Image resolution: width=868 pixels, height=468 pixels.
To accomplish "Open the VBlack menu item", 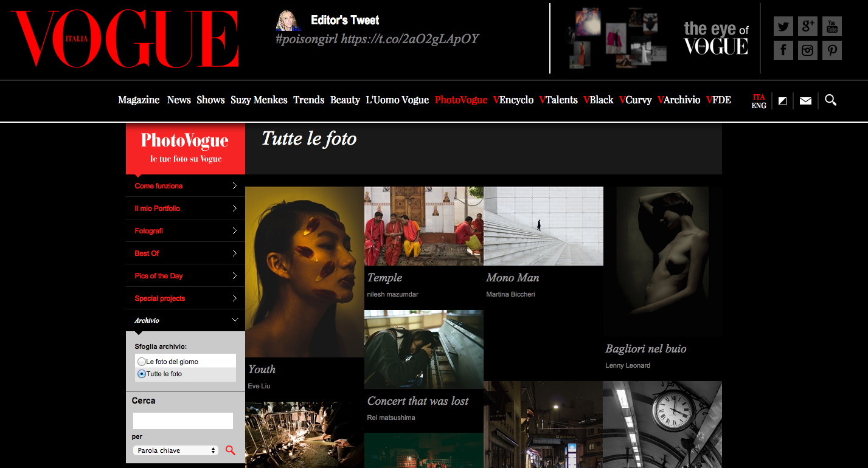I will [599, 100].
